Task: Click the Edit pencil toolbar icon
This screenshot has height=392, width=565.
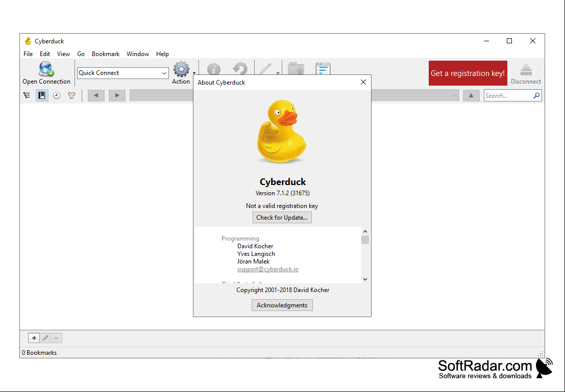Action: [x=265, y=69]
